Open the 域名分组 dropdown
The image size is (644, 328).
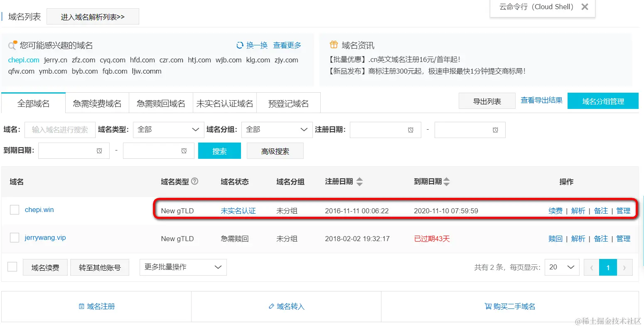277,130
